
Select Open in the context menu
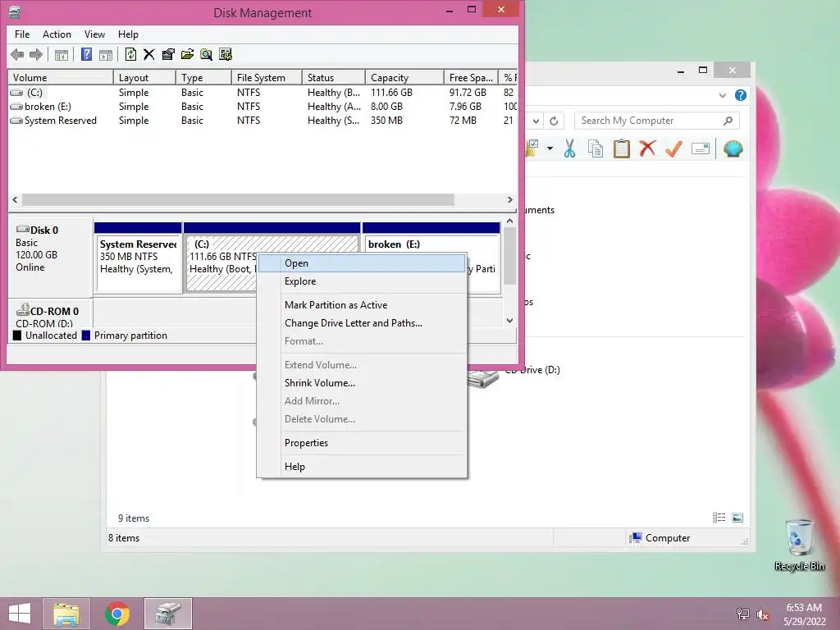point(362,263)
